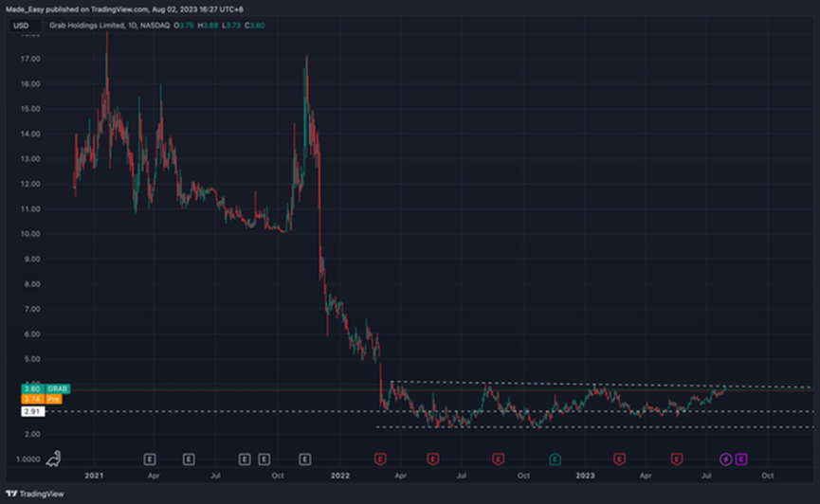This screenshot has width=820, height=504.
Task: Click the close value C3.80
Action: point(255,25)
